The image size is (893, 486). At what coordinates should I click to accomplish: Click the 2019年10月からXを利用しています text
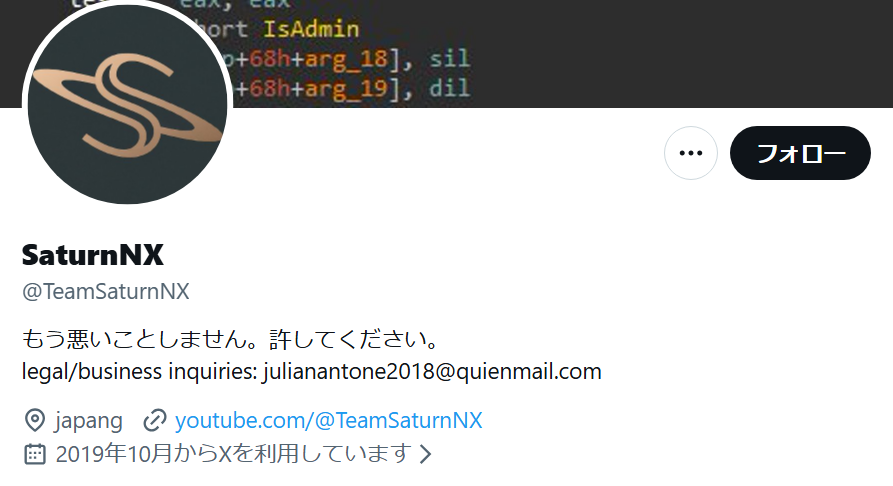pos(234,454)
